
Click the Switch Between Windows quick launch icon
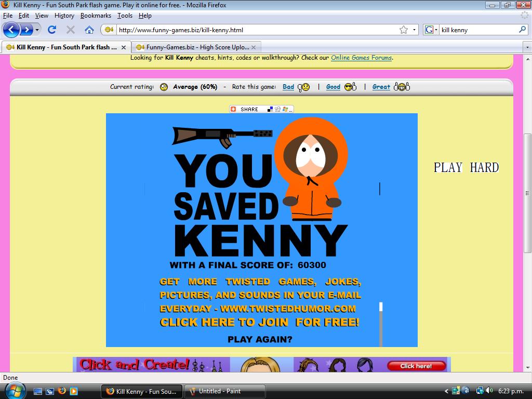pos(49,391)
